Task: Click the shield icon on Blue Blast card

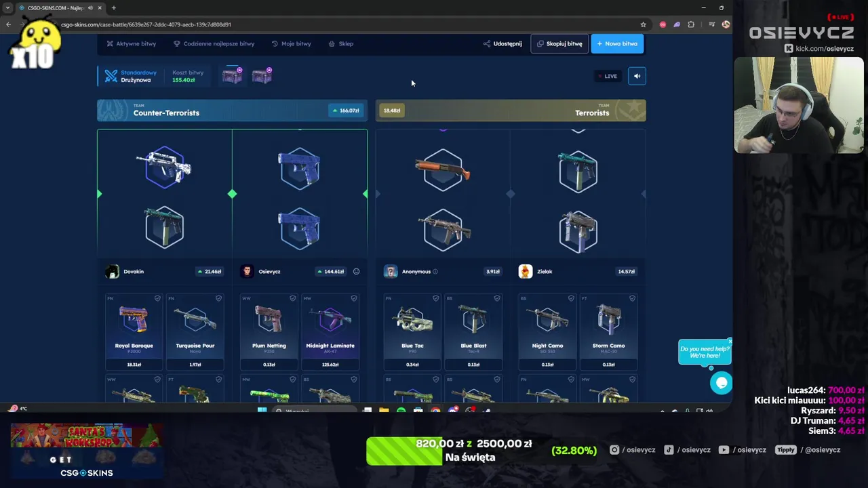Action: [x=496, y=298]
